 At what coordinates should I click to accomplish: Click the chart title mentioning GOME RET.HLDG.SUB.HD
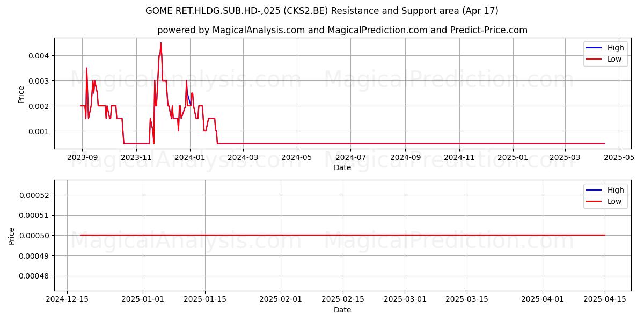click(322, 11)
